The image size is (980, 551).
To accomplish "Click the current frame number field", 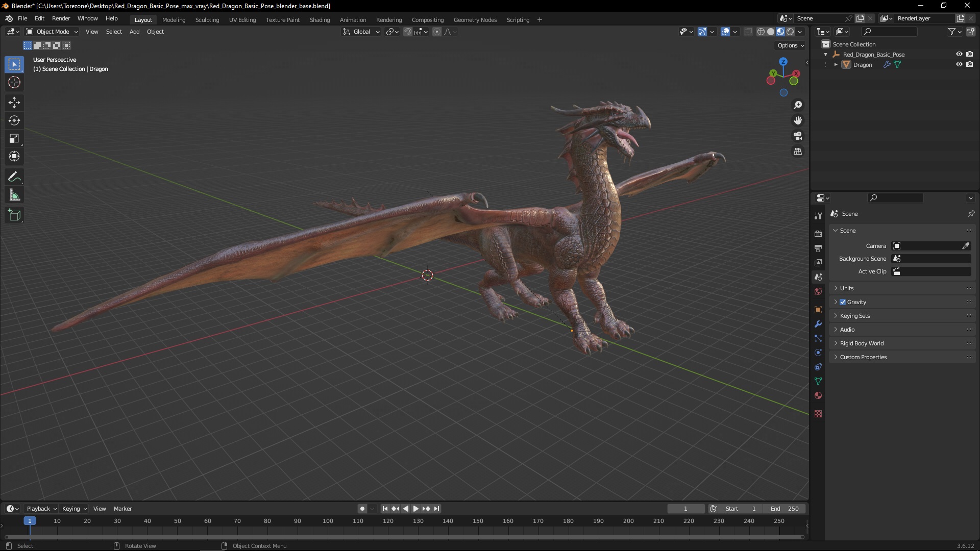I will pyautogui.click(x=685, y=509).
